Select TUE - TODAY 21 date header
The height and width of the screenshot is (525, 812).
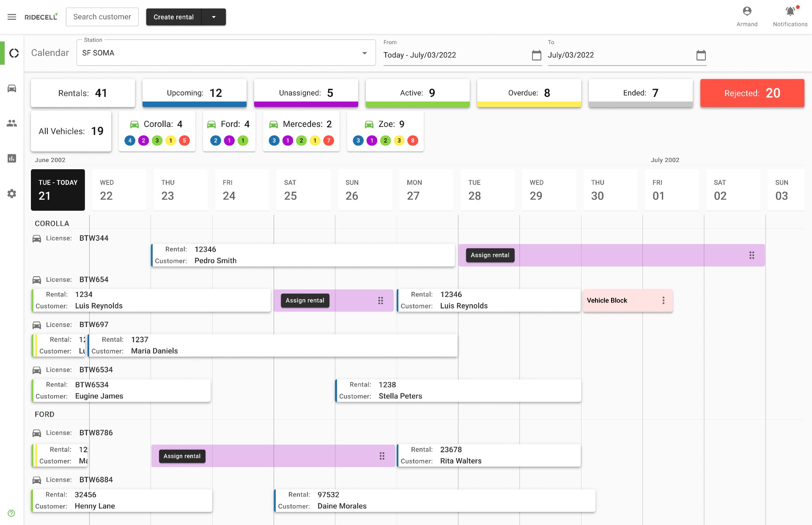[x=58, y=190]
